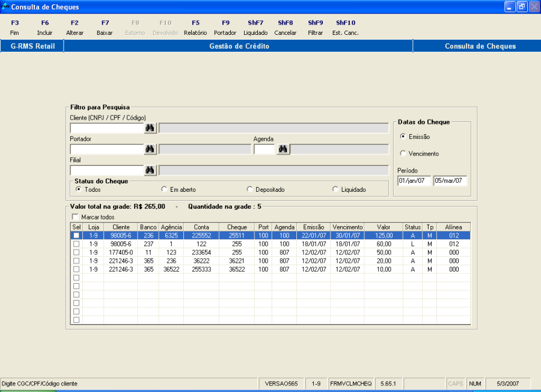Click Cliente CNPJ/CPF input field

point(106,128)
